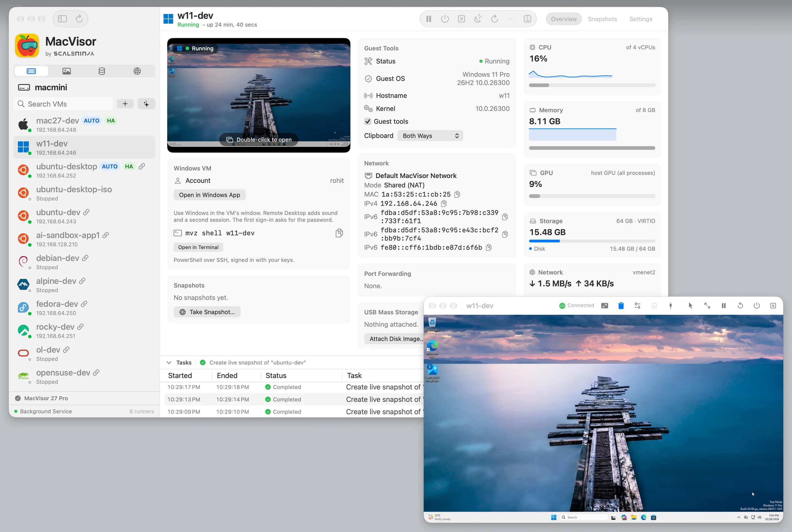Collapse the Tasks panel chevron
Image resolution: width=792 pixels, height=532 pixels.
[169, 363]
